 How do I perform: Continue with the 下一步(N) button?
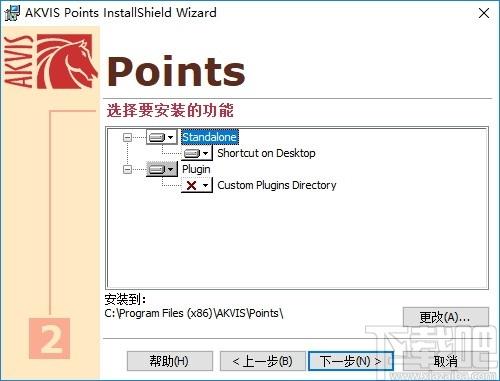[351, 361]
